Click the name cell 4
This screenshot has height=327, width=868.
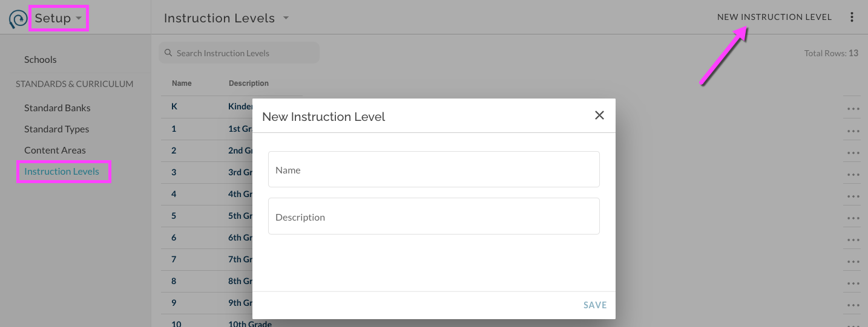[x=174, y=194]
